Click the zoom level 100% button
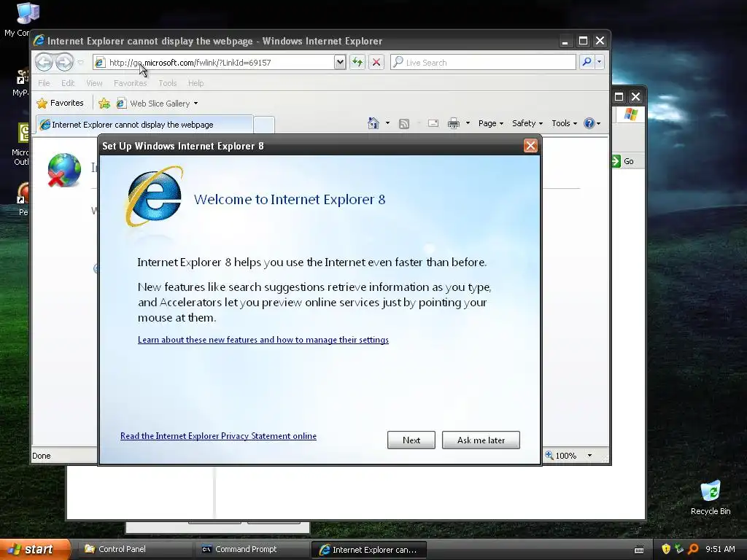 [561, 456]
